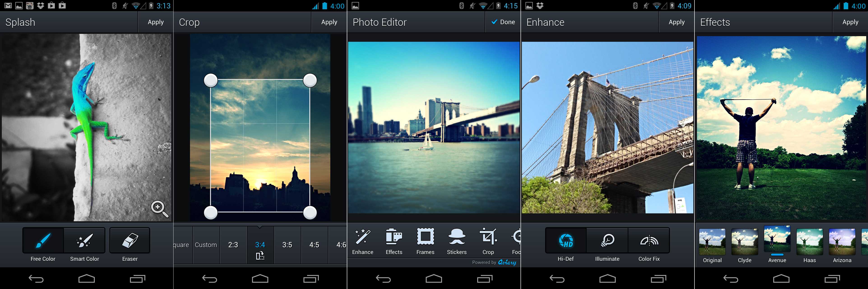Click Apply in the Splash panel

point(155,22)
